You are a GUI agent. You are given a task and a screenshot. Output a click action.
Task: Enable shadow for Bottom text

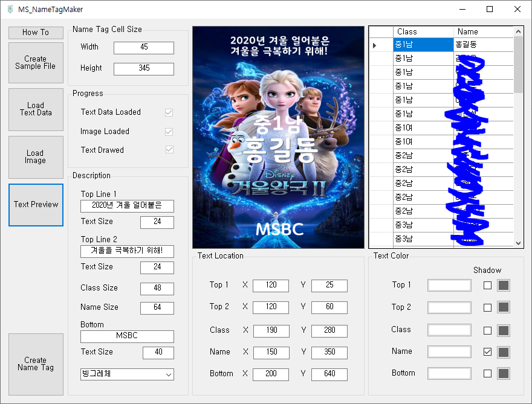coord(487,373)
